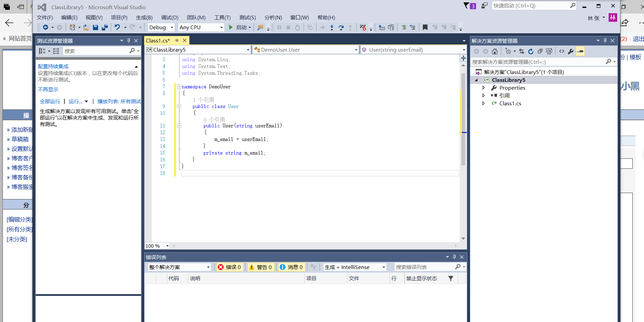Image resolution: width=644 pixels, height=322 pixels.
Task: Pin the Class1.cs* tab
Action: [177, 40]
